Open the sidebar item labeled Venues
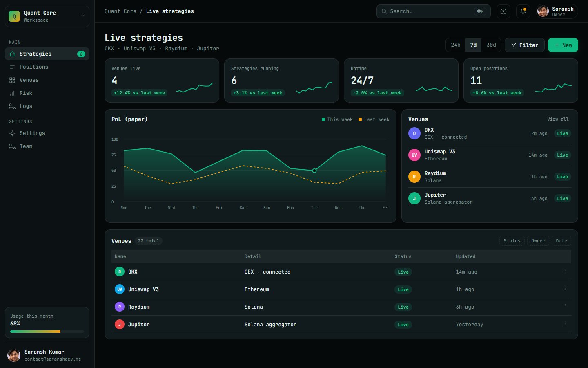Viewport: 588px width, 368px height. [47, 80]
